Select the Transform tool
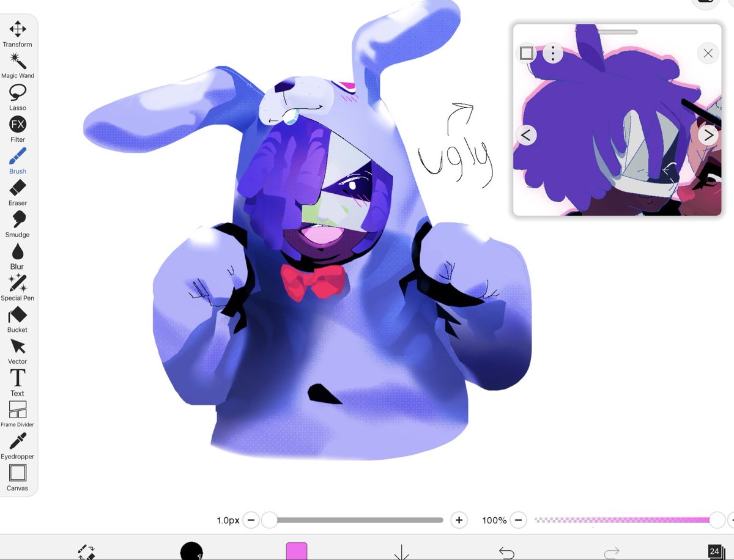This screenshot has width=734, height=560. 18,34
